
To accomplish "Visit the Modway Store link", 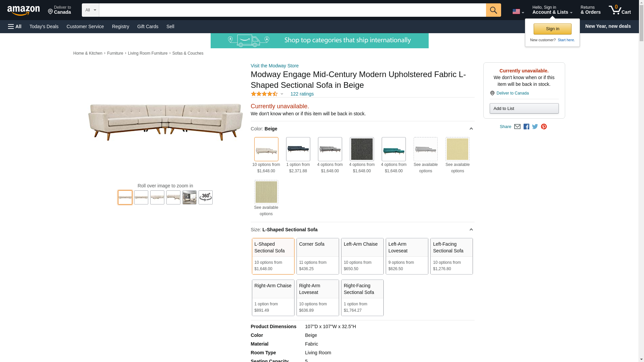I will (x=274, y=66).
